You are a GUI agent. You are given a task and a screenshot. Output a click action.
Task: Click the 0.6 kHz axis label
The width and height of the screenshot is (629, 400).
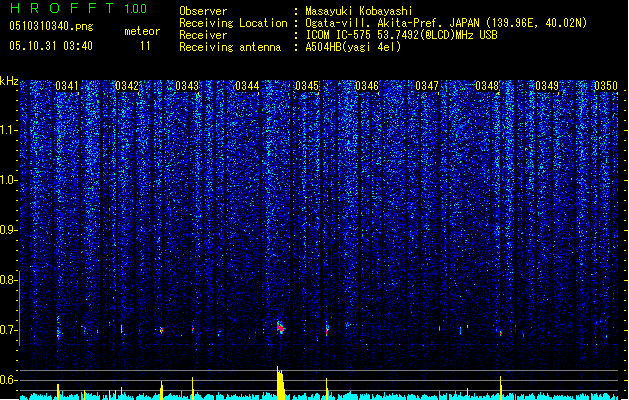tap(8, 380)
